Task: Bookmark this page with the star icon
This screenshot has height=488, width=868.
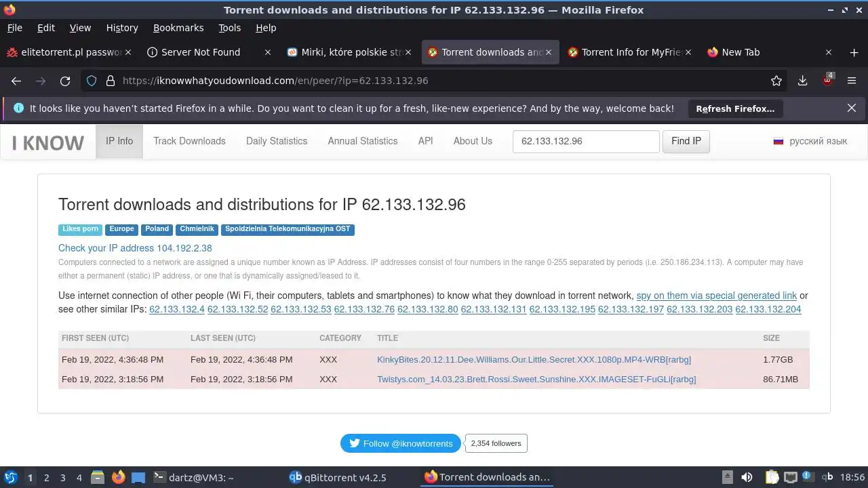Action: tap(776, 81)
